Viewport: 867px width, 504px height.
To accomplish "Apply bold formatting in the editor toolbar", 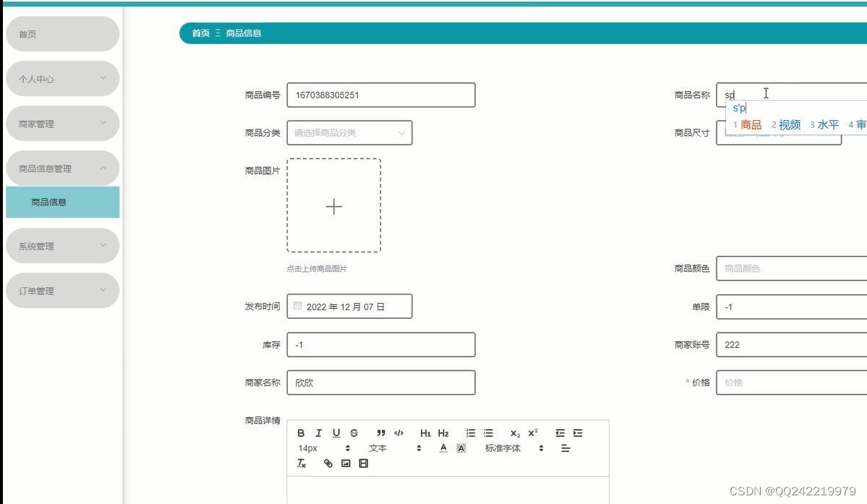I will pos(300,434).
